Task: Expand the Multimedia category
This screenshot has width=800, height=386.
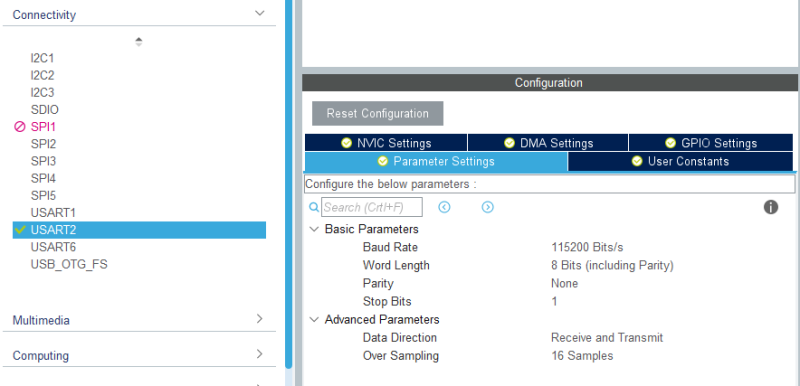Action: [260, 319]
